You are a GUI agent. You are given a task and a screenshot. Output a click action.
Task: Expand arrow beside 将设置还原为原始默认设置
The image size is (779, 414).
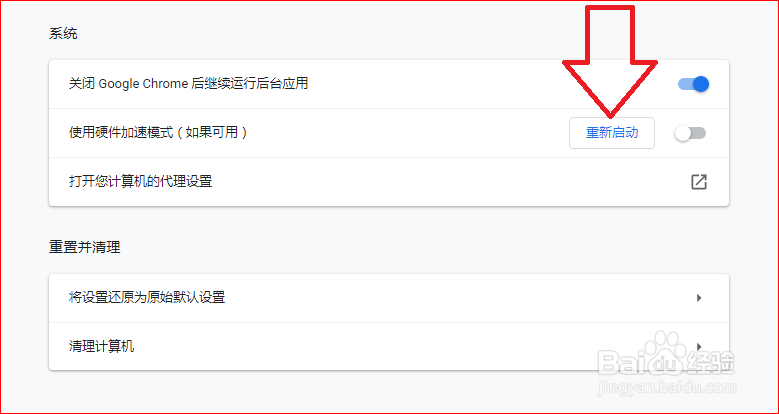click(x=699, y=298)
